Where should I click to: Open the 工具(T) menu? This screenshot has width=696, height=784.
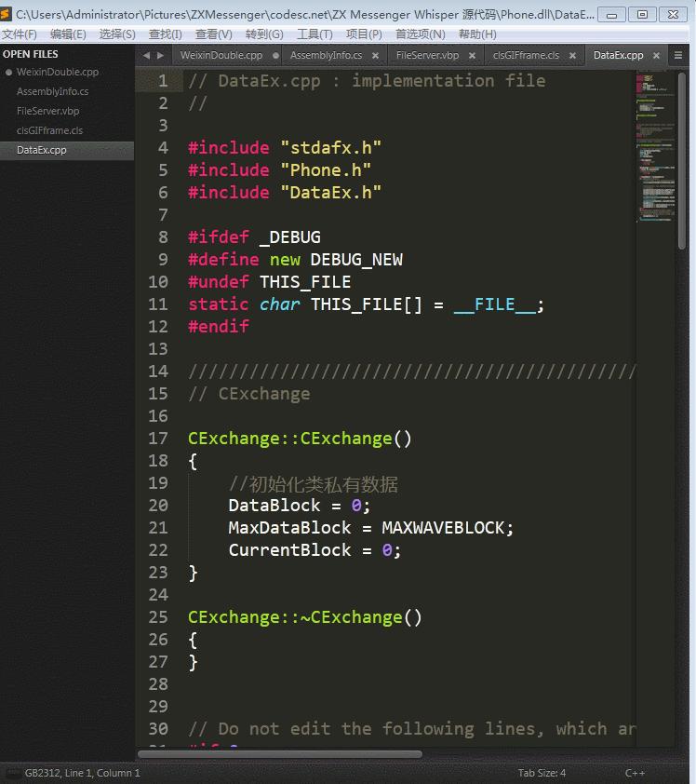tap(315, 34)
